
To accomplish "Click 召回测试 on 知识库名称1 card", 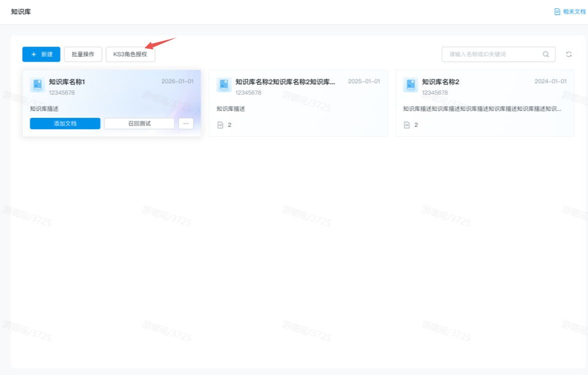I will pyautogui.click(x=139, y=124).
